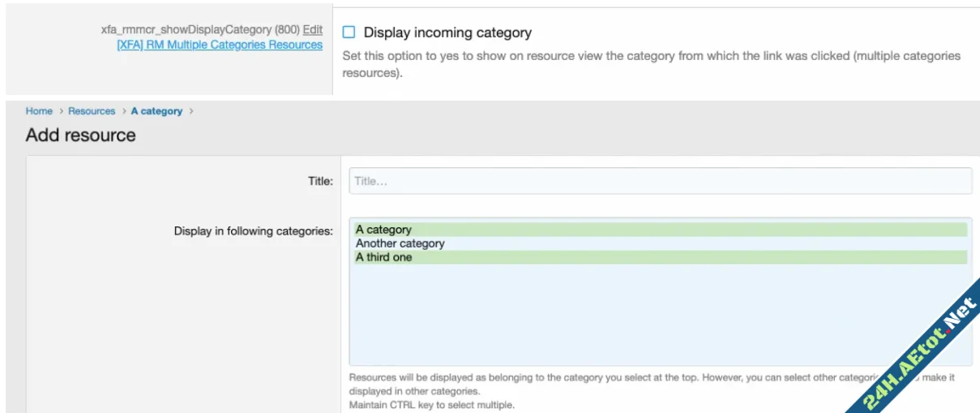Click the chevron after A category breadcrumb

click(190, 111)
